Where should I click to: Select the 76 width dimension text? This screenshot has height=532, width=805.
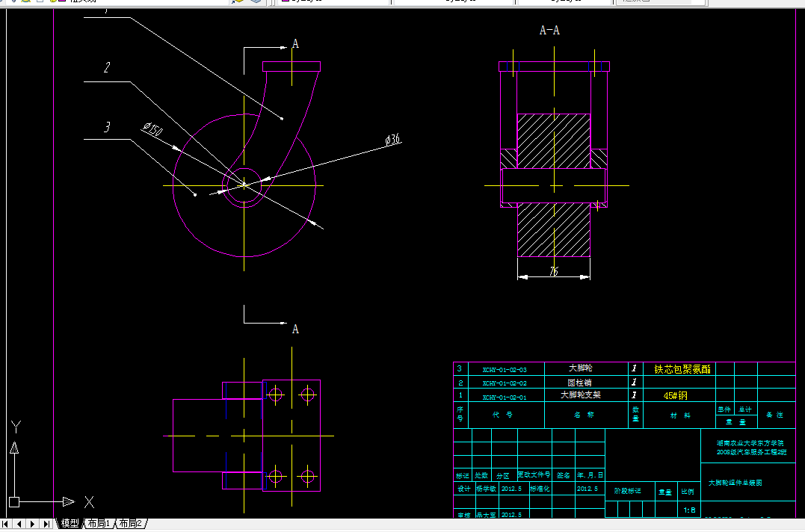[x=553, y=271]
